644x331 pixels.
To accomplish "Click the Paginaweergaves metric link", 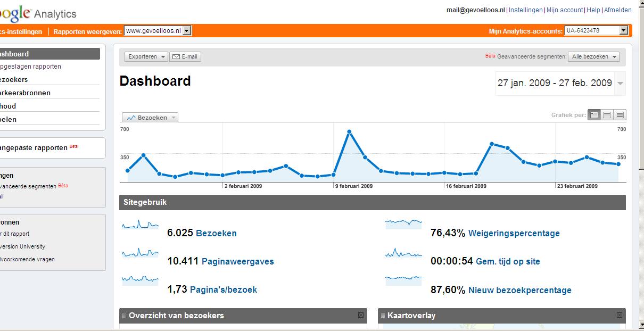I will (x=238, y=261).
